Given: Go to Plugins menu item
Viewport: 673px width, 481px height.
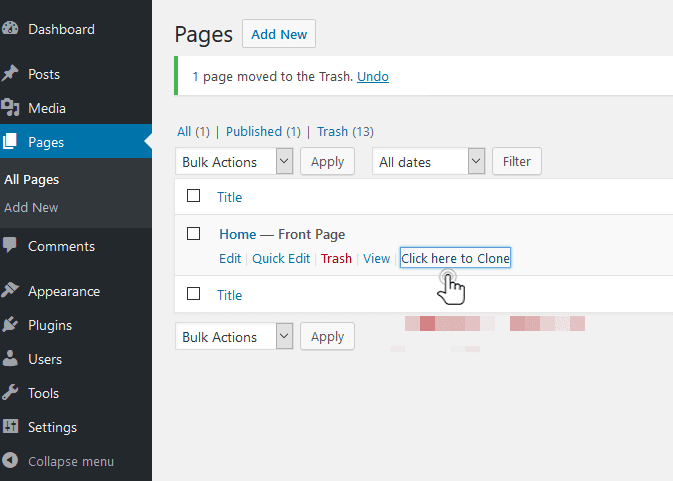Looking at the screenshot, I should point(50,325).
